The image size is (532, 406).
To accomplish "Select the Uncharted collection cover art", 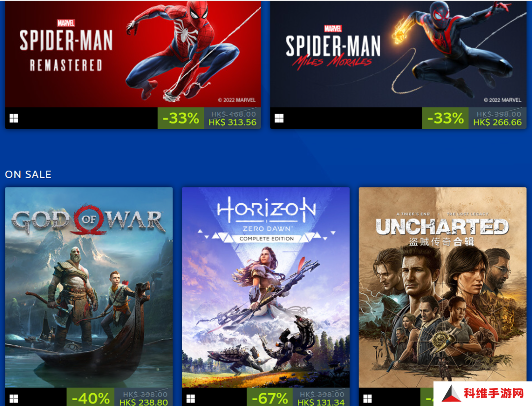I will [442, 287].
